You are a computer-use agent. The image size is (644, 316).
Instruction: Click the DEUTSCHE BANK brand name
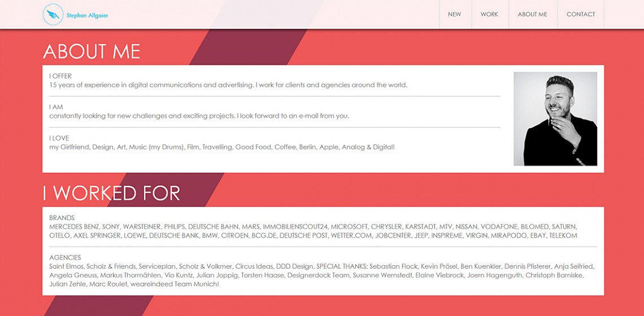click(174, 236)
